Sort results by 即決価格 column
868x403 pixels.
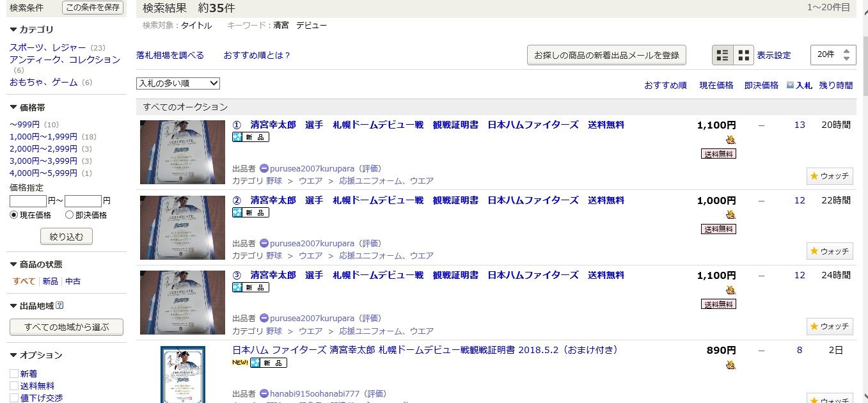(761, 85)
